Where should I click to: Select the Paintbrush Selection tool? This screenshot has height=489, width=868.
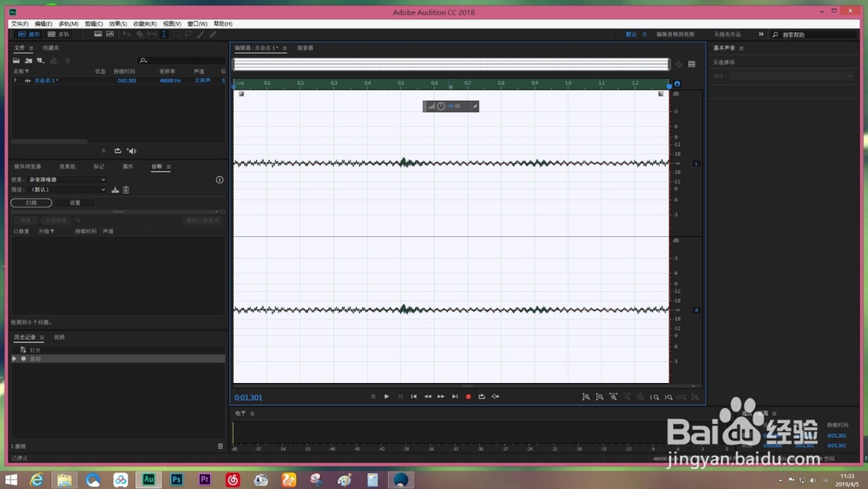(201, 35)
